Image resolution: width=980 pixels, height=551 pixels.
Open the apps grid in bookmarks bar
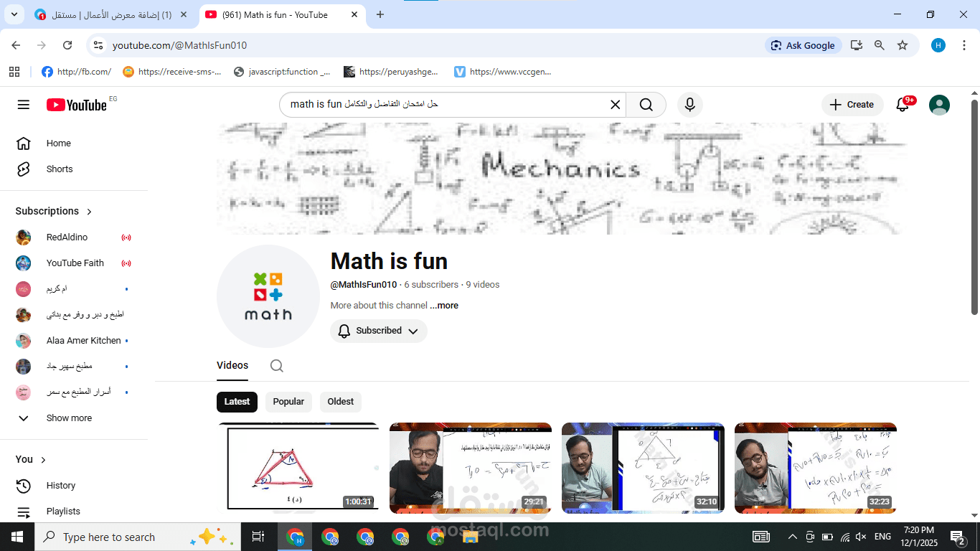tap(14, 72)
